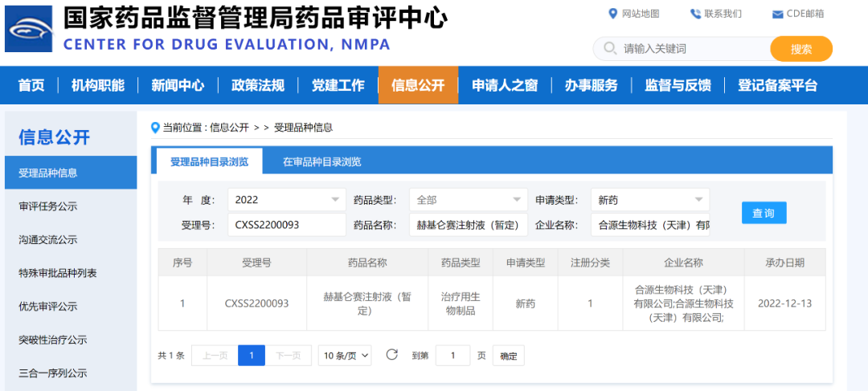Click date cell 2022-12-13
The width and height of the screenshot is (868, 391).
(x=785, y=303)
